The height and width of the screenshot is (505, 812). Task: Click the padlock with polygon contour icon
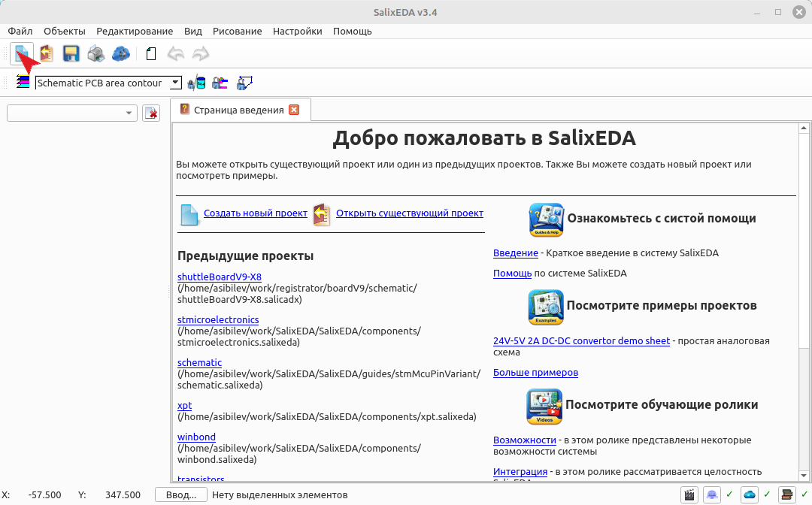(x=244, y=83)
